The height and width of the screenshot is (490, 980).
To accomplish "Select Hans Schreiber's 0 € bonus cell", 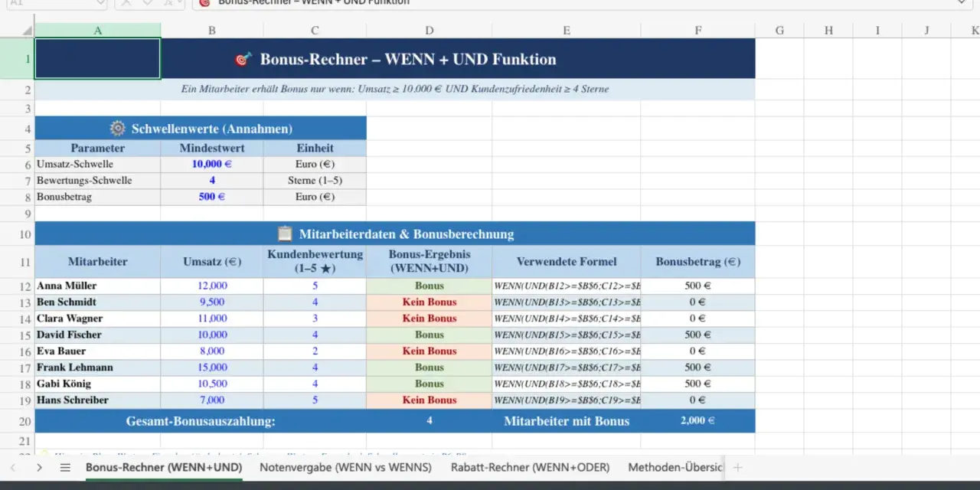I will pyautogui.click(x=698, y=400).
